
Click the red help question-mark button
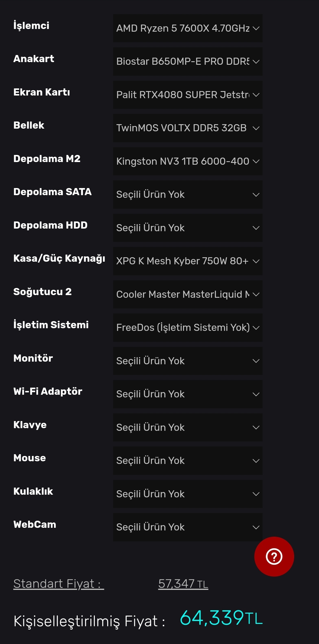click(274, 556)
